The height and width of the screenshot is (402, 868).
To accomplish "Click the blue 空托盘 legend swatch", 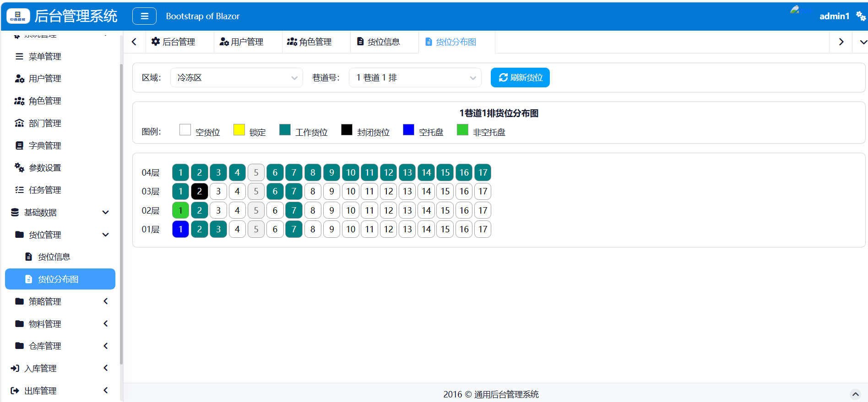I will click(408, 130).
